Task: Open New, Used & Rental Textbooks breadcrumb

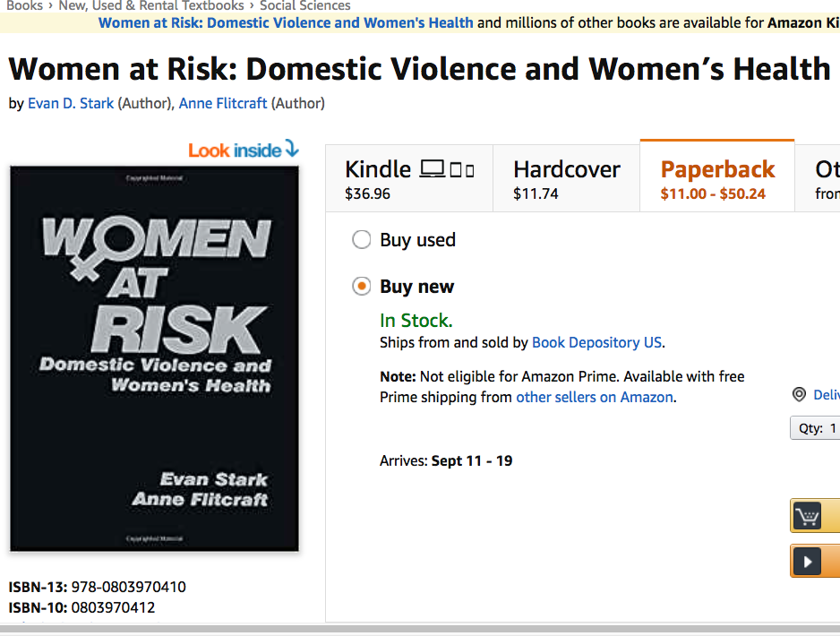Action: coord(151,5)
